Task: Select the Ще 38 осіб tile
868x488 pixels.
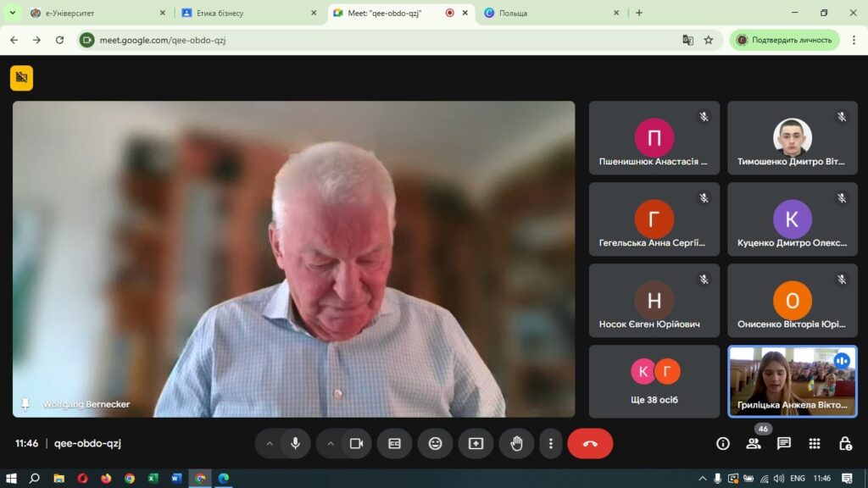Action: [x=654, y=380]
